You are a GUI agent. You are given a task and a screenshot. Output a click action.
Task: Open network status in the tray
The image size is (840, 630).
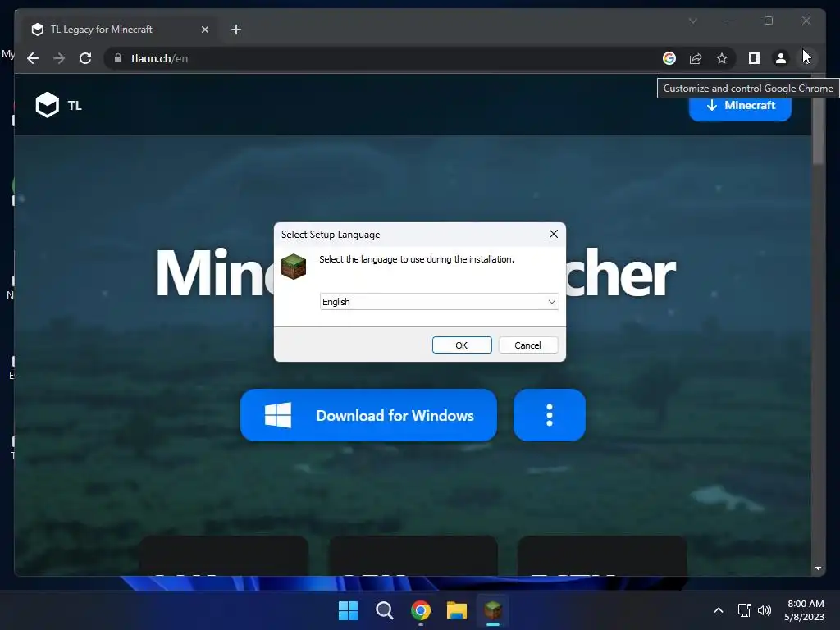pyautogui.click(x=744, y=610)
